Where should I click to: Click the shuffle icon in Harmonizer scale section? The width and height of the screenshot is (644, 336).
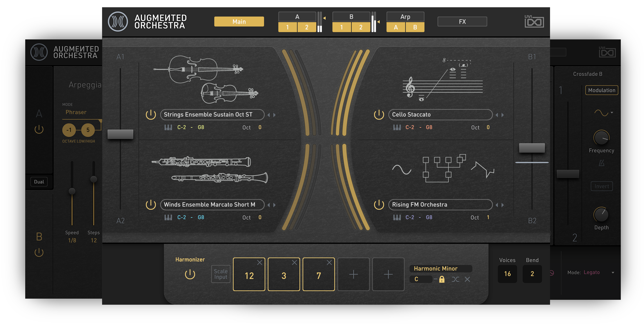455,279
